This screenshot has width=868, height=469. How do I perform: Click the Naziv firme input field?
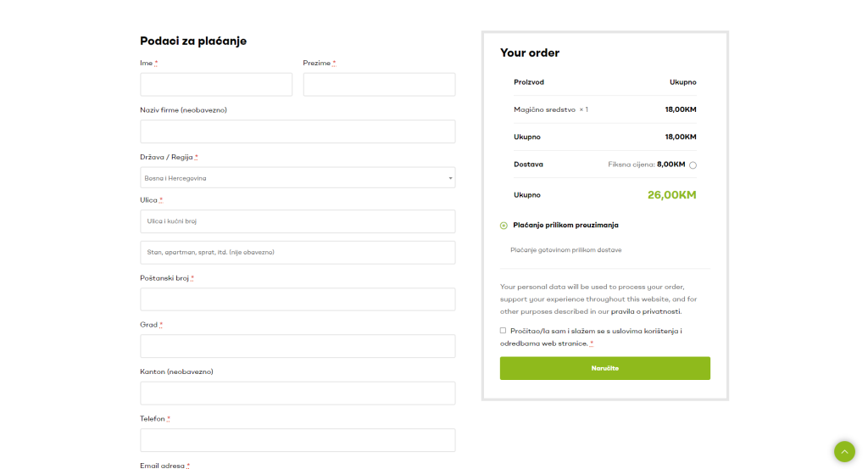click(x=297, y=131)
